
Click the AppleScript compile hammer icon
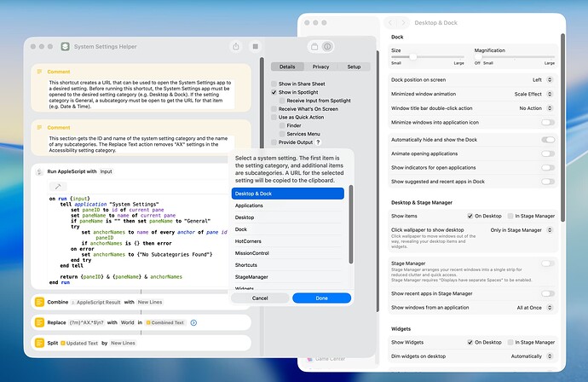58,187
